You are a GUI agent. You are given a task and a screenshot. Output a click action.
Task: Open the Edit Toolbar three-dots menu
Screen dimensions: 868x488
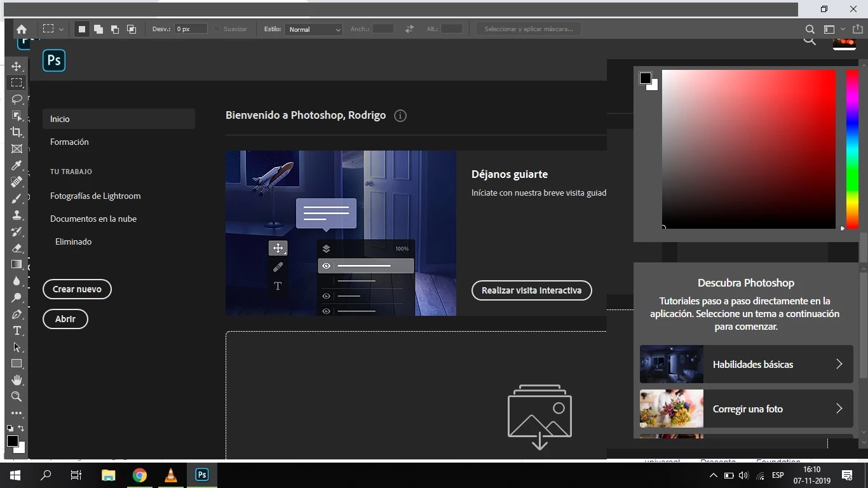point(17,413)
